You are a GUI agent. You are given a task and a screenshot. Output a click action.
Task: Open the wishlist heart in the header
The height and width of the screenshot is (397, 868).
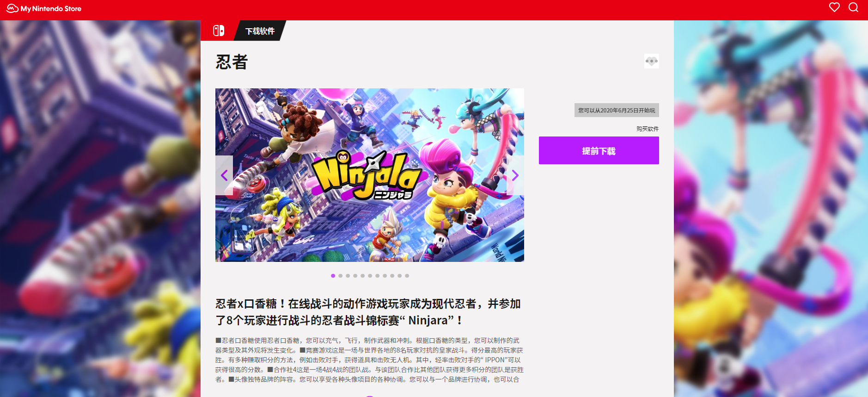point(834,7)
